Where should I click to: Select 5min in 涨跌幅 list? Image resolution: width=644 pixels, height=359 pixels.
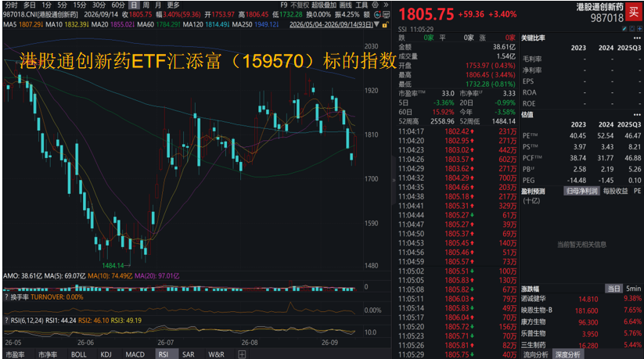coord(633,289)
